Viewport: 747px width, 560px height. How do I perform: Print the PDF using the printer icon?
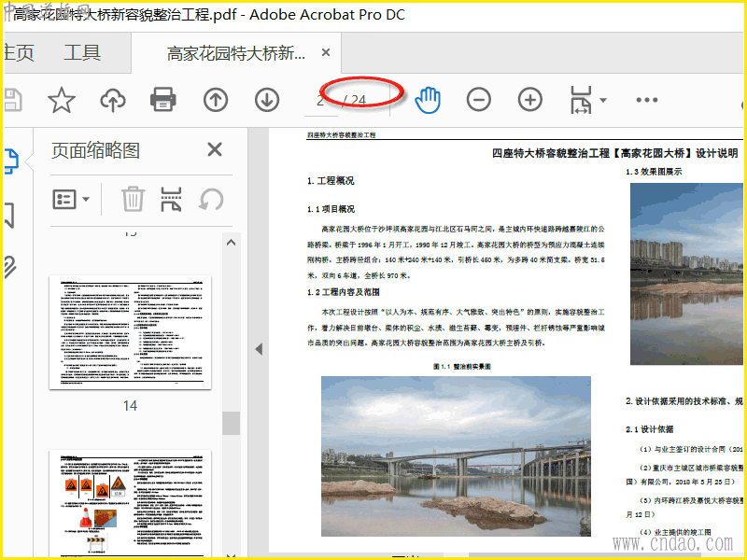163,100
